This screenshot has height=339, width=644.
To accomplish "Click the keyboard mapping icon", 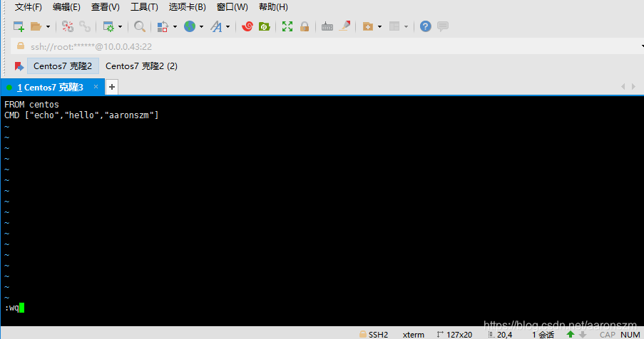I will coord(327,26).
